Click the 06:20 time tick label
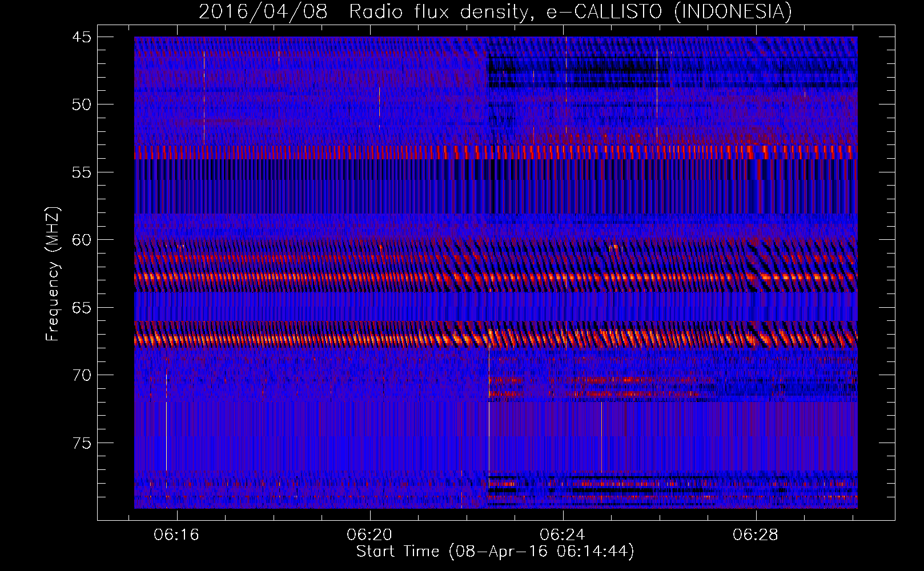The image size is (924, 571). (x=369, y=535)
